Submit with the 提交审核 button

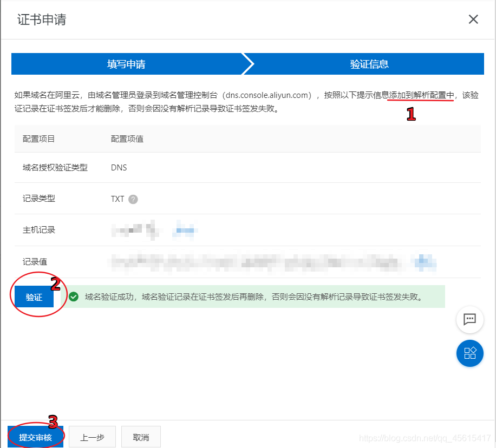click(x=35, y=437)
